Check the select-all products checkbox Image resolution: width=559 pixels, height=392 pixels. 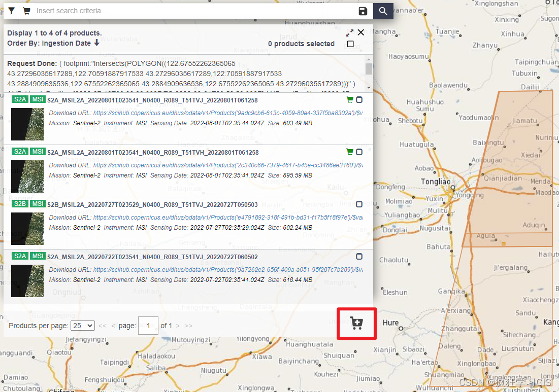[350, 44]
